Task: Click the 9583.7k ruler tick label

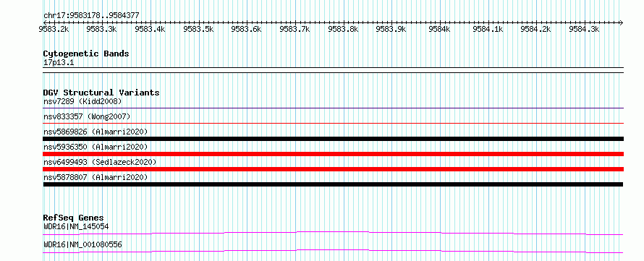Action: (x=295, y=29)
